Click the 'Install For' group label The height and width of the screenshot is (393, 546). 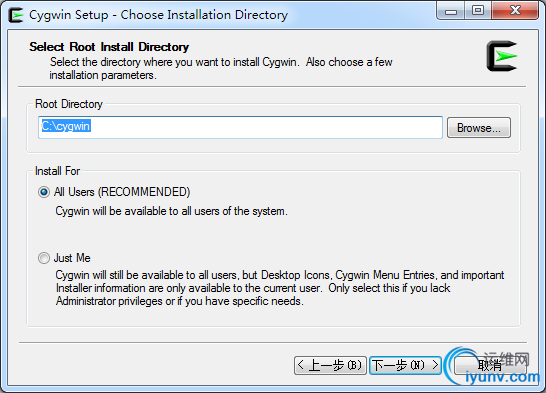click(57, 171)
